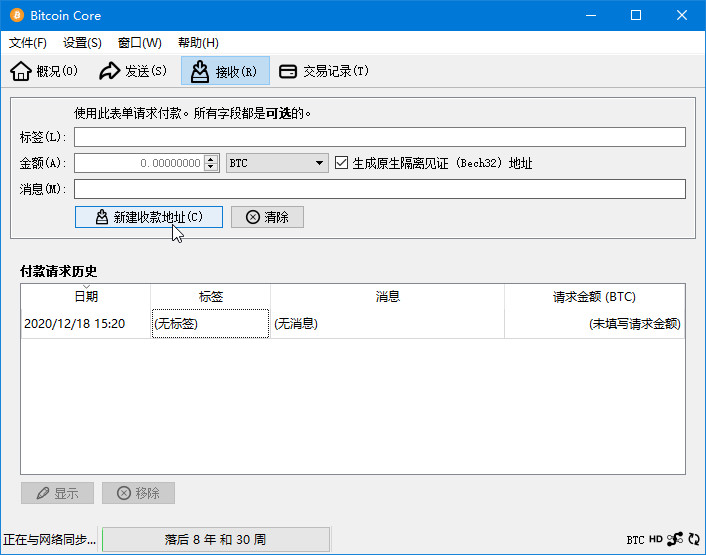This screenshot has height=555, width=706.
Task: Click the 正在与网络同步 status text
Action: pyautogui.click(x=50, y=539)
